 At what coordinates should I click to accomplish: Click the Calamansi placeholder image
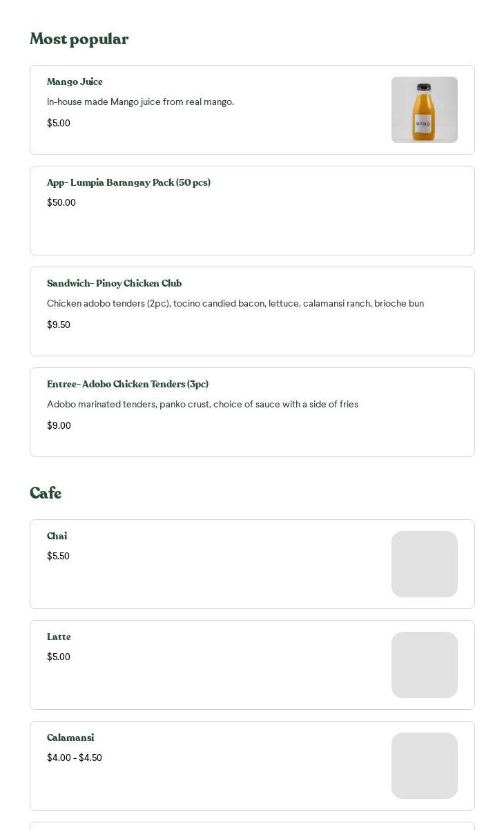pos(424,766)
